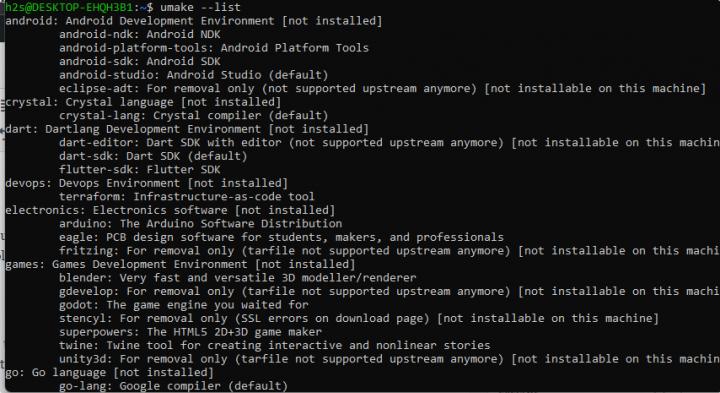The width and height of the screenshot is (720, 393).
Task: Click the terraform Infrastructure-as-code entry
Action: pos(187,196)
